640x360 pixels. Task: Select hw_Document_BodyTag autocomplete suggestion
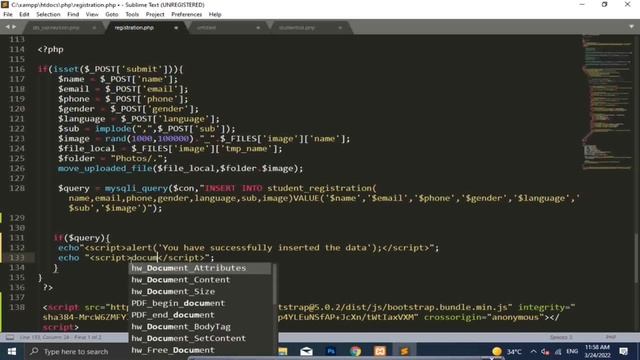200,327
